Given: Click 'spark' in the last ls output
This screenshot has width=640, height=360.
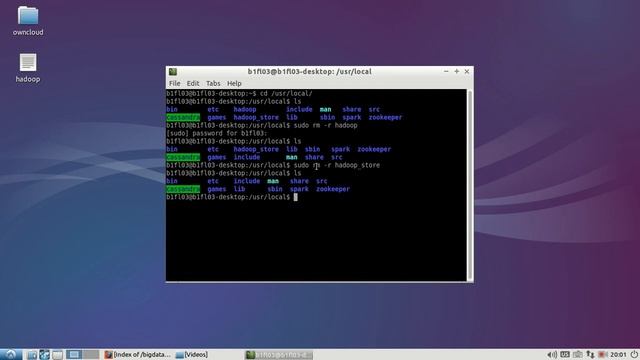Looking at the screenshot, I should point(299,189).
